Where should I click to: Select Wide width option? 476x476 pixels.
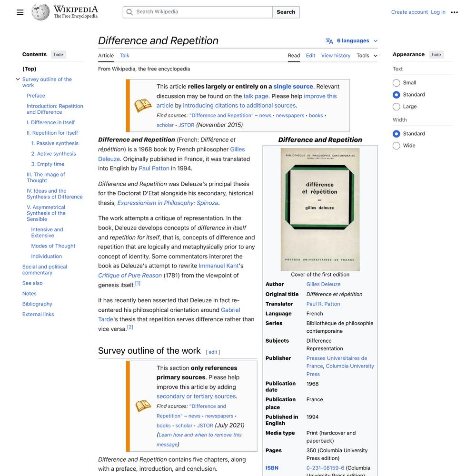(x=396, y=146)
